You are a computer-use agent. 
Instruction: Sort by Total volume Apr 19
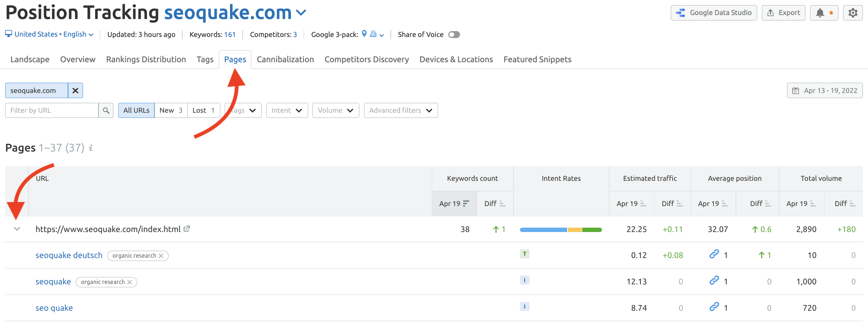[801, 203]
